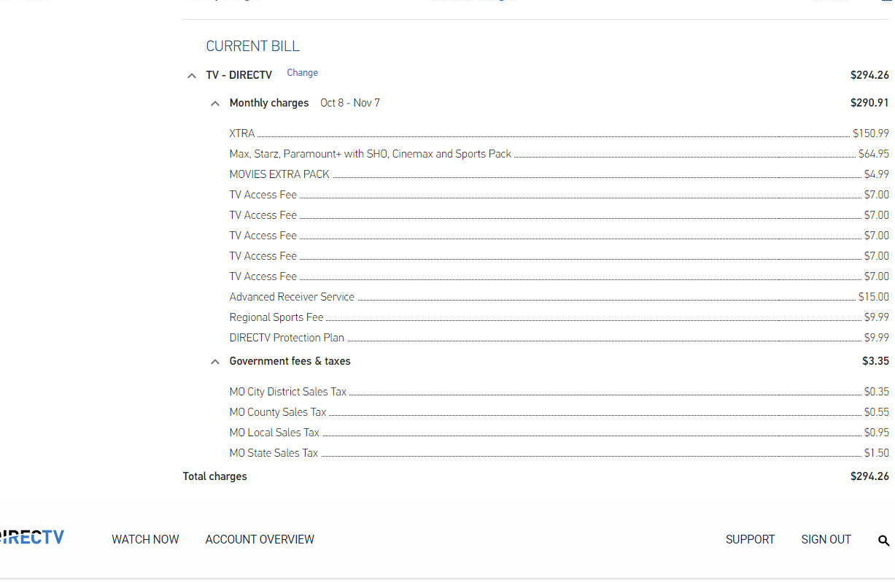Viewport: 895px width, 588px height.
Task: Click the Government fees & taxes label
Action: tap(290, 361)
